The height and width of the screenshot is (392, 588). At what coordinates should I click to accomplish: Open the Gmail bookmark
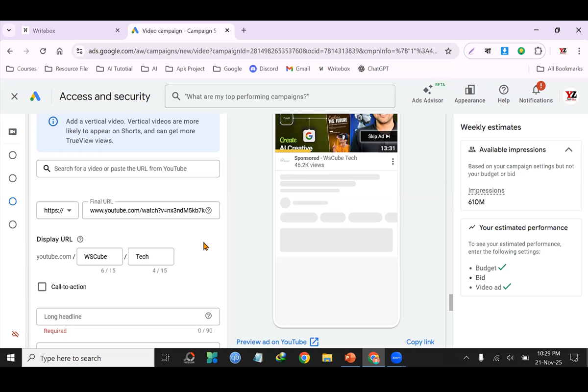click(298, 69)
